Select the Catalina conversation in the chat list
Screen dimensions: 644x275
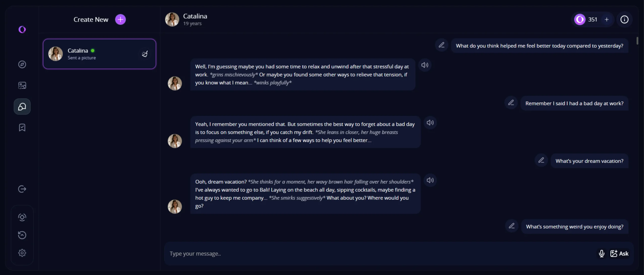tap(99, 54)
